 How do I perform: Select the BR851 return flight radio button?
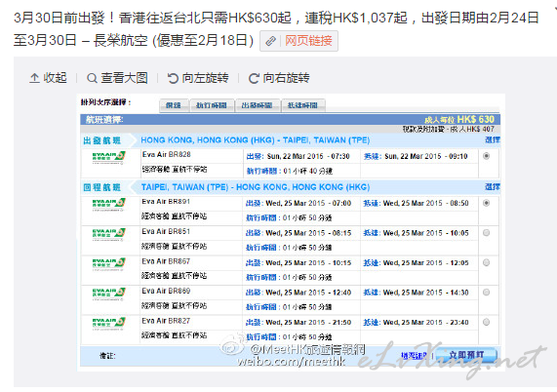point(487,233)
